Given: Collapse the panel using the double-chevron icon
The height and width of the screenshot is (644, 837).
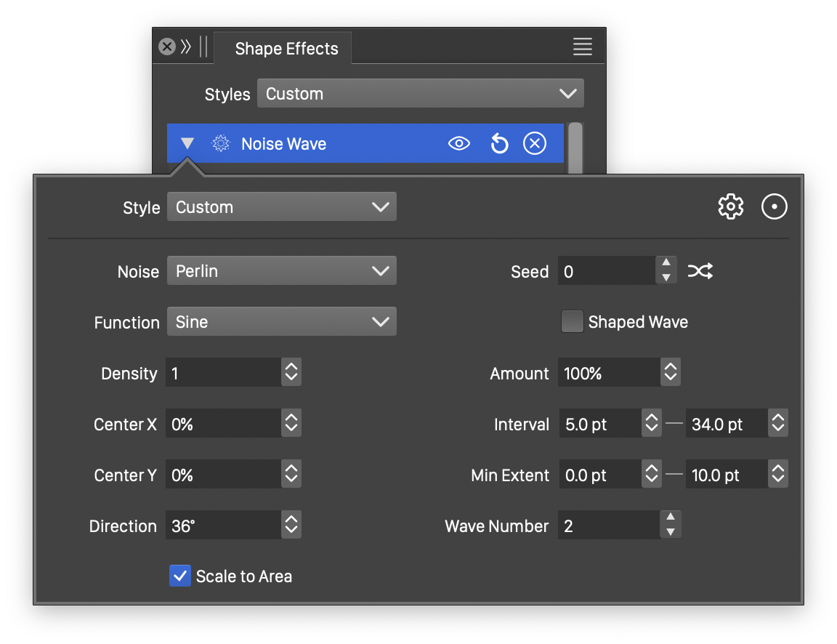Looking at the screenshot, I should (x=186, y=47).
